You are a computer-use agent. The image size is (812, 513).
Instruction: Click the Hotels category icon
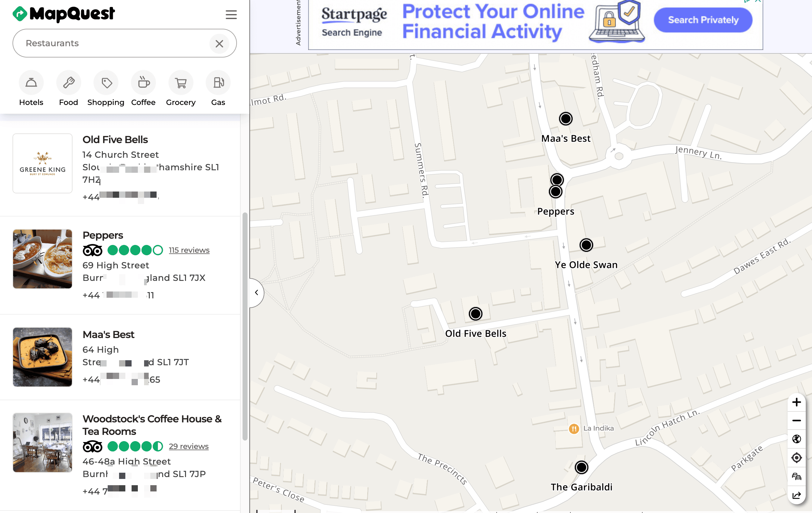[31, 82]
